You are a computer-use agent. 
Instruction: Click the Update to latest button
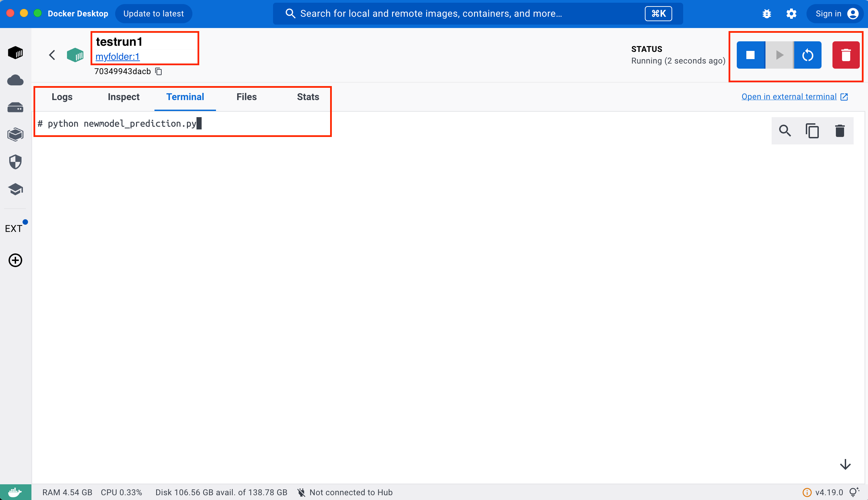153,14
